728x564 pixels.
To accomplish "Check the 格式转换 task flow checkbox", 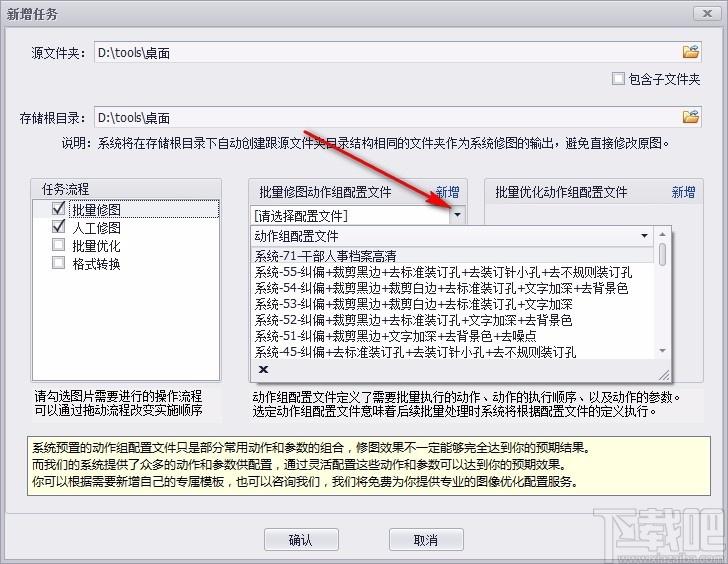I will (58, 263).
